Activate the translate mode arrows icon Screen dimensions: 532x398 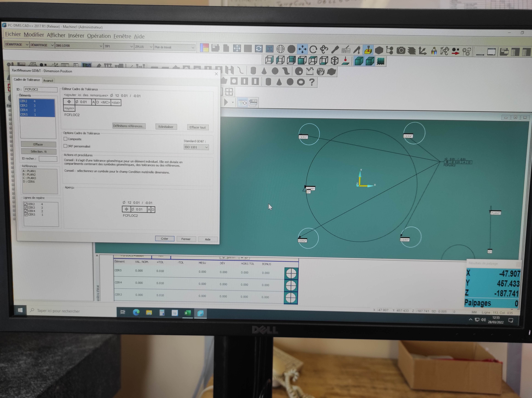pos(302,49)
